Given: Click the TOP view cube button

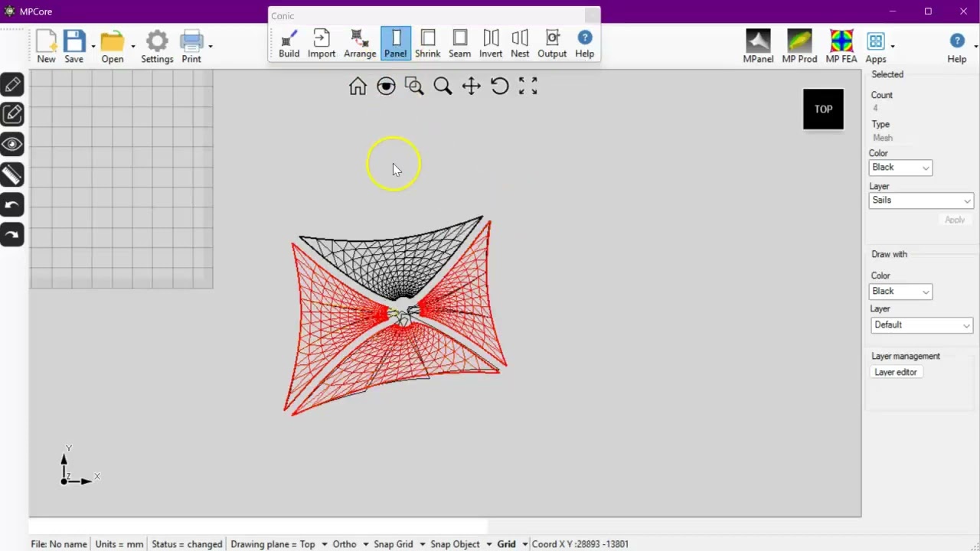Looking at the screenshot, I should 823,109.
